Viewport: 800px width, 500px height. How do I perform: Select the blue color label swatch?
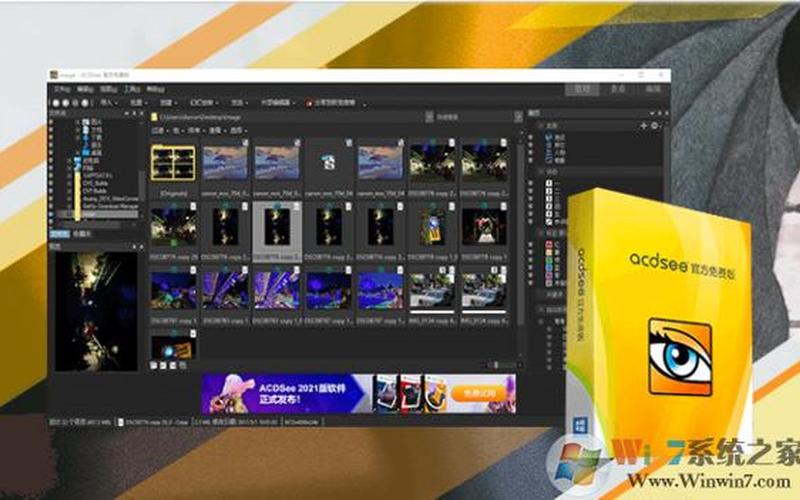click(x=549, y=268)
